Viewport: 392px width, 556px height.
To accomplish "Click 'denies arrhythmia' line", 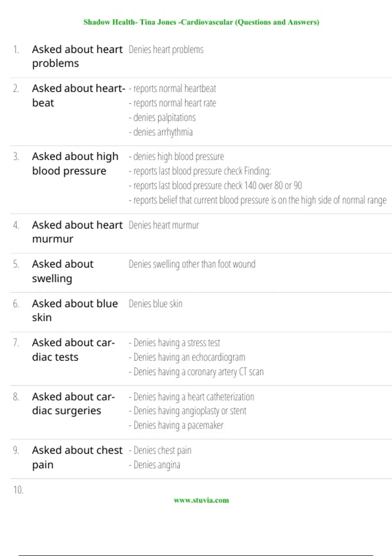I will pos(161,132).
